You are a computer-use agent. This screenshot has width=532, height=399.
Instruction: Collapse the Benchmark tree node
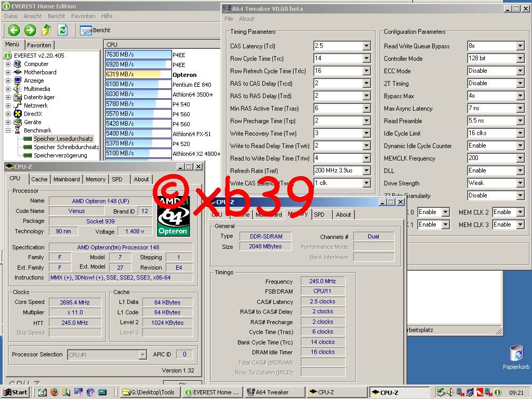point(8,130)
